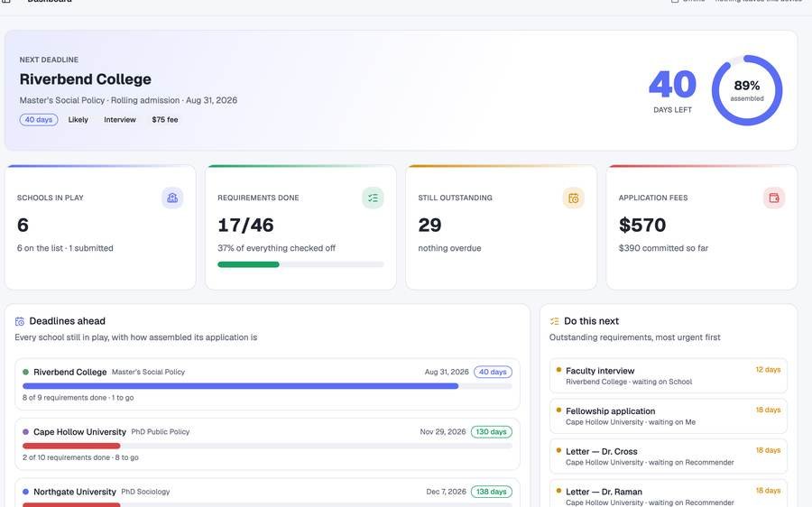
Task: Open the Letter — Dr. Raman task
Action: pos(668,493)
